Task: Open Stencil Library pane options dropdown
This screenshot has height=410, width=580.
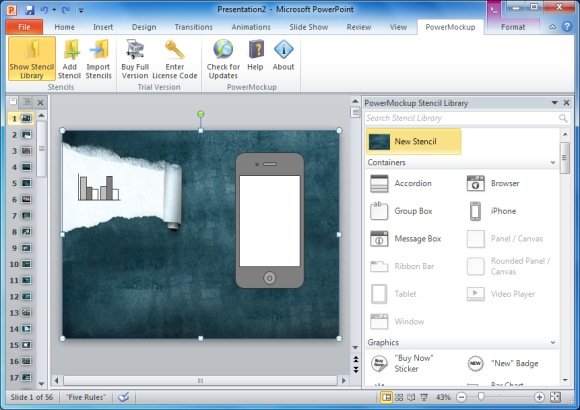Action: 554,103
